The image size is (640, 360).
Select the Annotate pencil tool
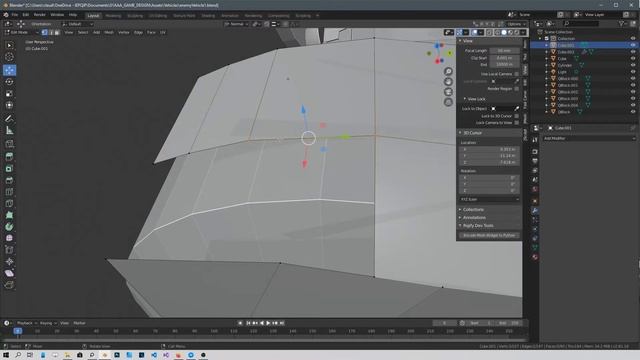pos(9,118)
